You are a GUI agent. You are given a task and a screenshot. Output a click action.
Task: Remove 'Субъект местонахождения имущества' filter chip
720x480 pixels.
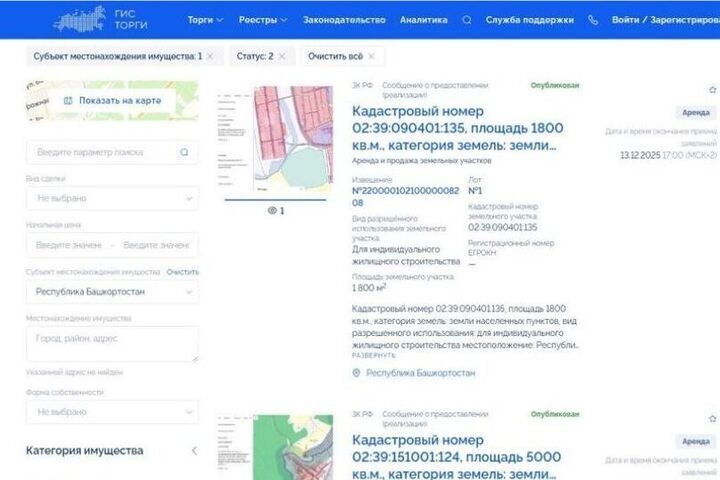coord(209,56)
